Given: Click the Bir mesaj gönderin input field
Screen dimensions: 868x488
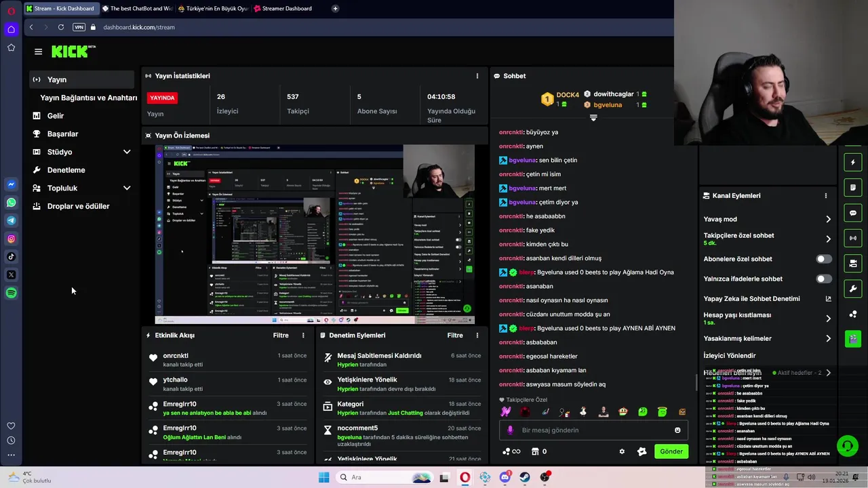Looking at the screenshot, I should pyautogui.click(x=593, y=430).
